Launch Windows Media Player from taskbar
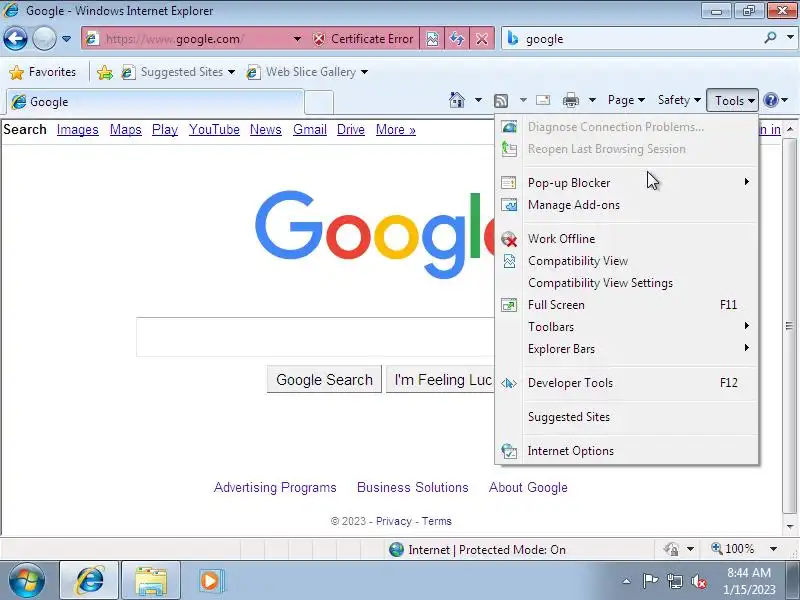 (210, 581)
